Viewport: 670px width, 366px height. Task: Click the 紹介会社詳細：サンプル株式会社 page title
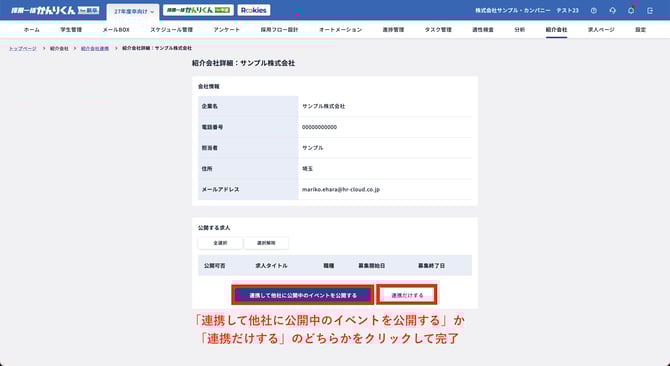coord(244,63)
